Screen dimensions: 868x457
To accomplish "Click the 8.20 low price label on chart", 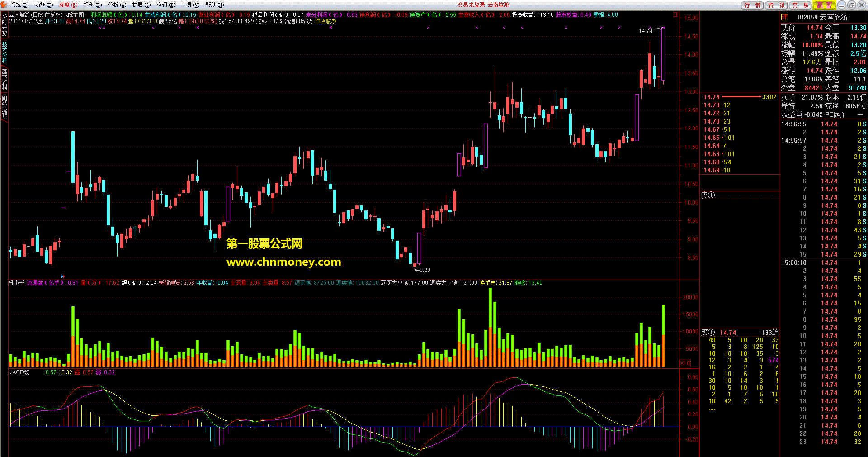I will click(425, 270).
